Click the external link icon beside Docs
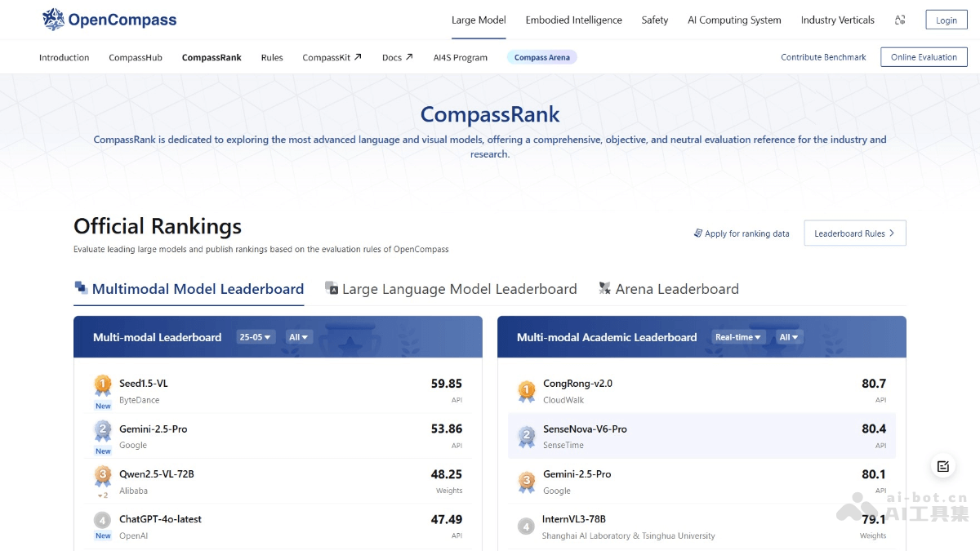The height and width of the screenshot is (551, 980). pos(409,56)
